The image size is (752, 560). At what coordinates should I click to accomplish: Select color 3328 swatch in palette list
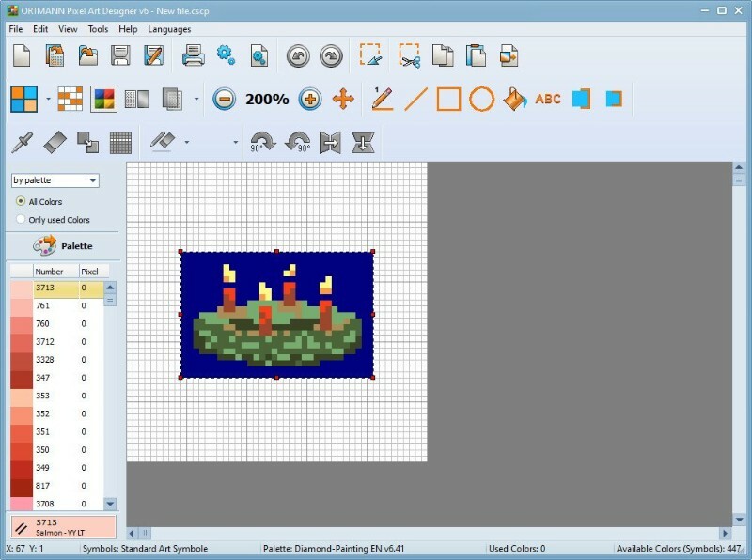(x=22, y=360)
